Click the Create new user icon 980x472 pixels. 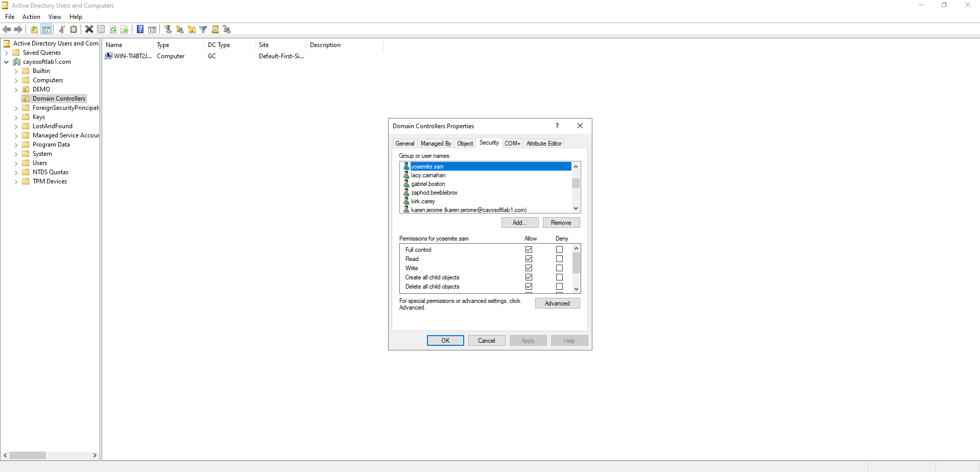coord(168,30)
